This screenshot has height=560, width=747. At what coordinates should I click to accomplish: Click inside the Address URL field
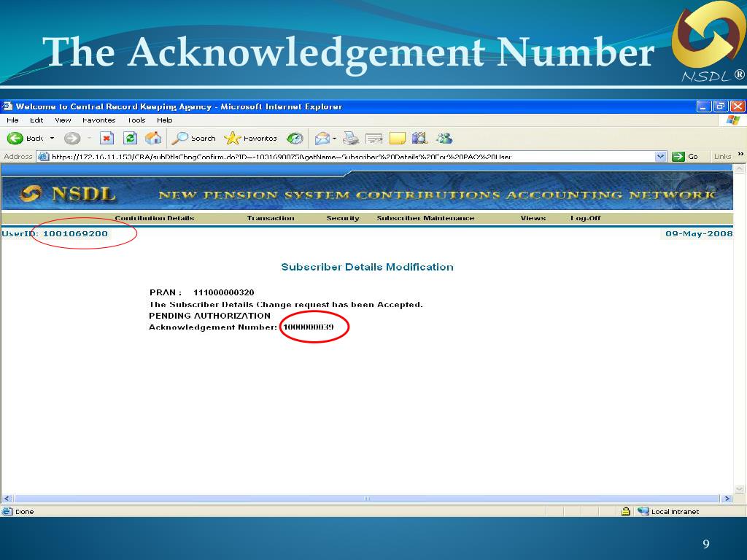(x=352, y=156)
